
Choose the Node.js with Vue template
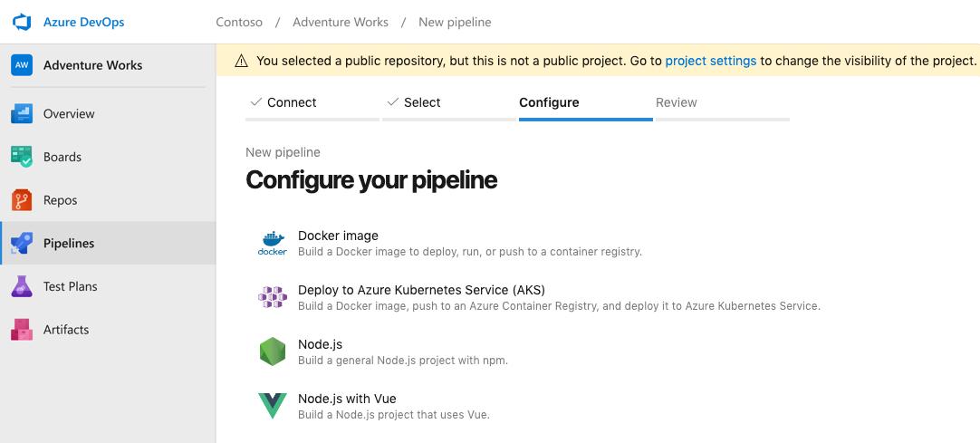point(347,399)
